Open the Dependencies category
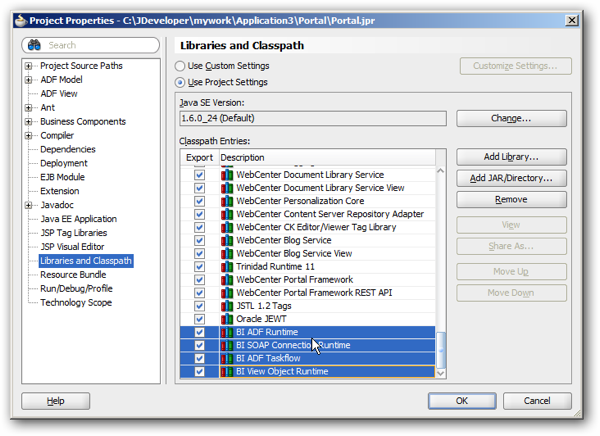The image size is (600, 436). click(x=68, y=149)
